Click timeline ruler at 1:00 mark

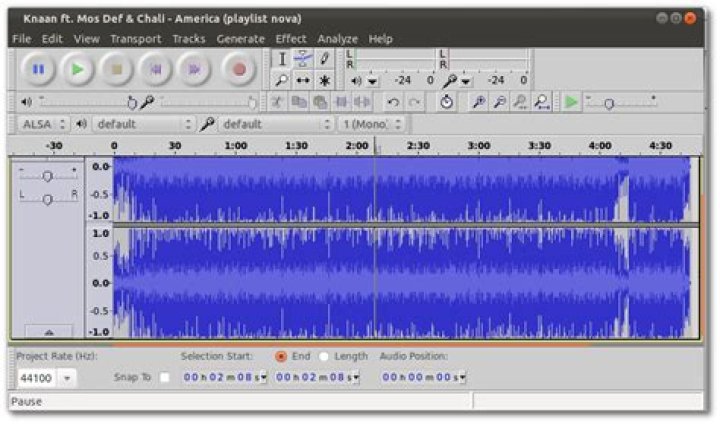click(x=236, y=146)
